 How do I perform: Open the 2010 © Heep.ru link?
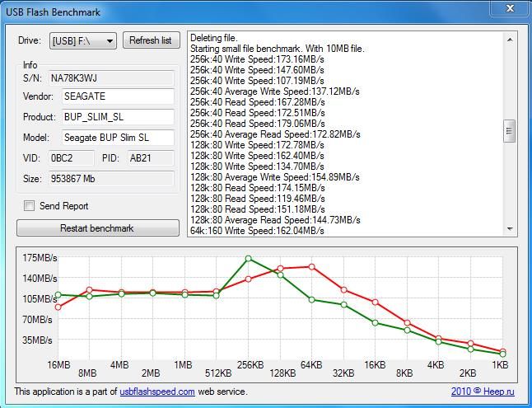483,392
